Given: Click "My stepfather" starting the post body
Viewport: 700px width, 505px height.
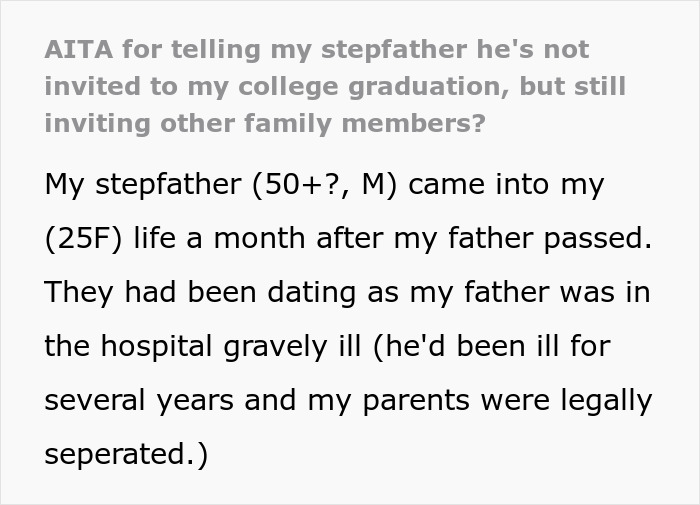Looking at the screenshot, I should click(127, 185).
